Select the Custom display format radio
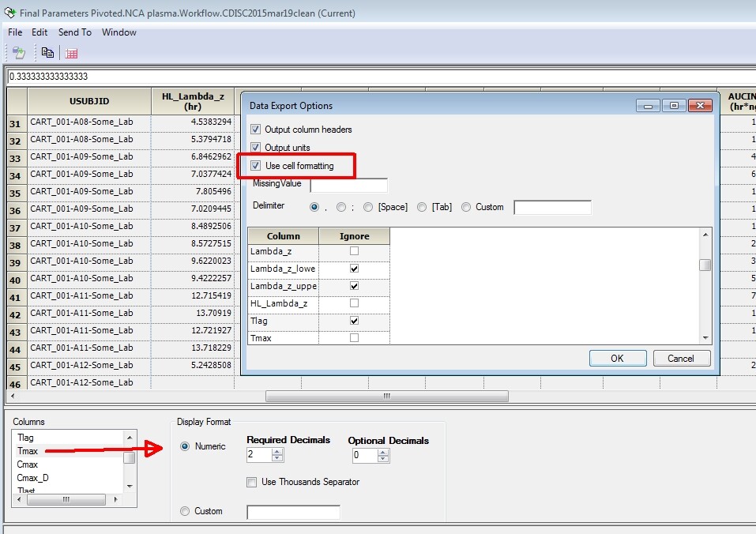Image resolution: width=756 pixels, height=534 pixels. 185,511
